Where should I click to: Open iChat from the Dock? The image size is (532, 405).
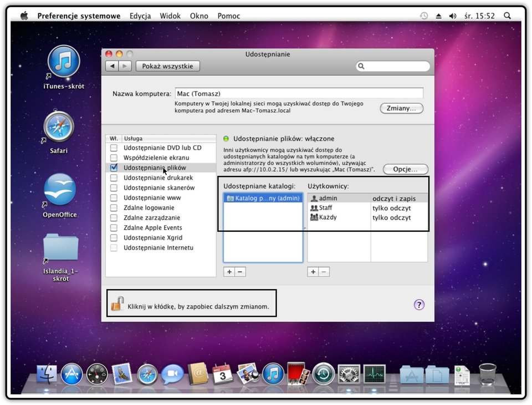(172, 374)
